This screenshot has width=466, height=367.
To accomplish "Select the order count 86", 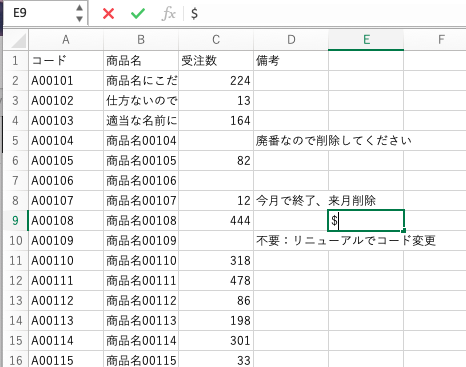I will pos(216,301).
